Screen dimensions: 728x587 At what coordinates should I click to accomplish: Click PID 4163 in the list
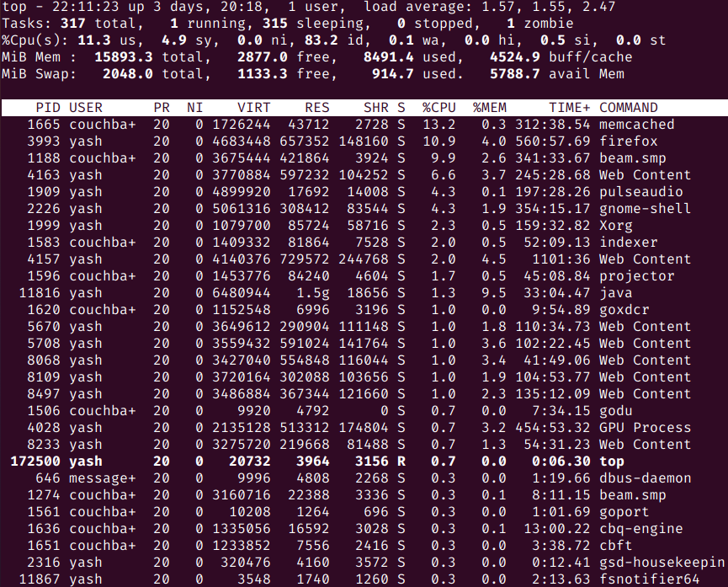(x=44, y=175)
